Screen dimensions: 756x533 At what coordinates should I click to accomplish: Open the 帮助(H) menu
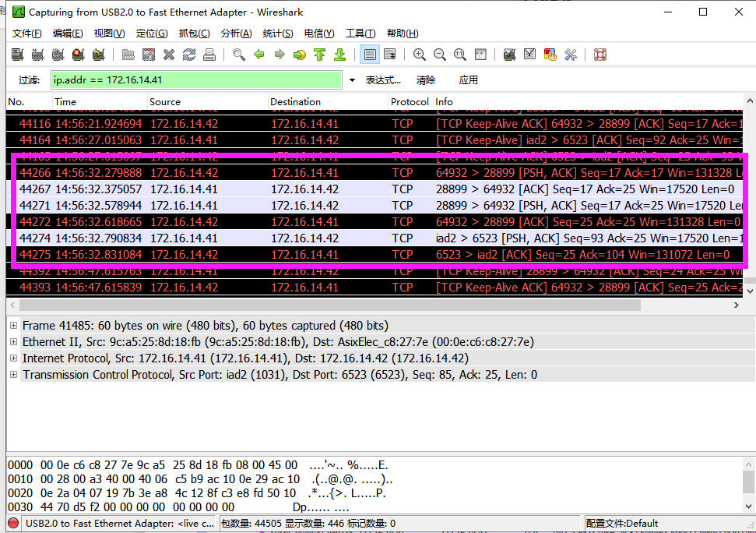(403, 34)
